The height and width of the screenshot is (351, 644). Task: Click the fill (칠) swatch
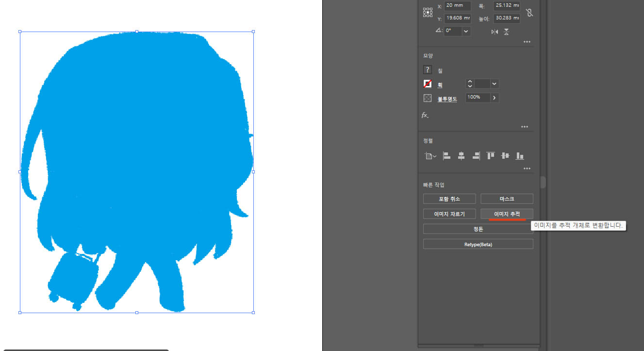pyautogui.click(x=428, y=70)
